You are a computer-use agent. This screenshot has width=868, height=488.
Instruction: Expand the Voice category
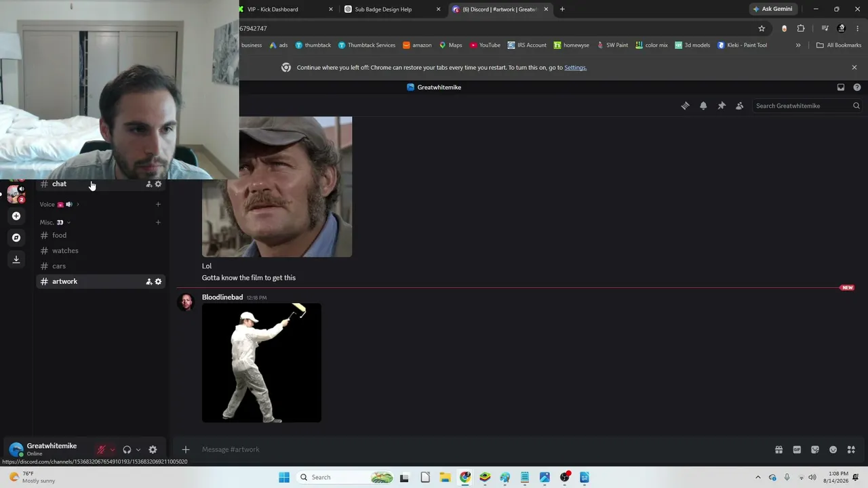60,204
